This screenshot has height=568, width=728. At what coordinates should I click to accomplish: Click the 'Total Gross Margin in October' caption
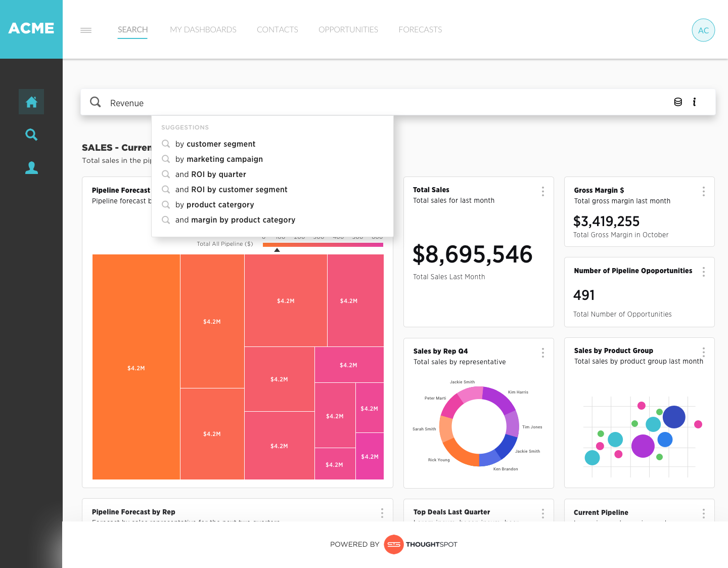click(x=621, y=235)
